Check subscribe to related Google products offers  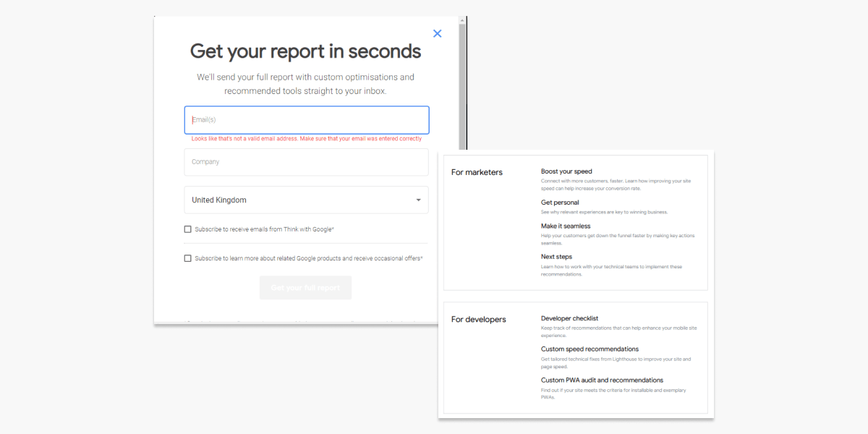click(x=187, y=258)
